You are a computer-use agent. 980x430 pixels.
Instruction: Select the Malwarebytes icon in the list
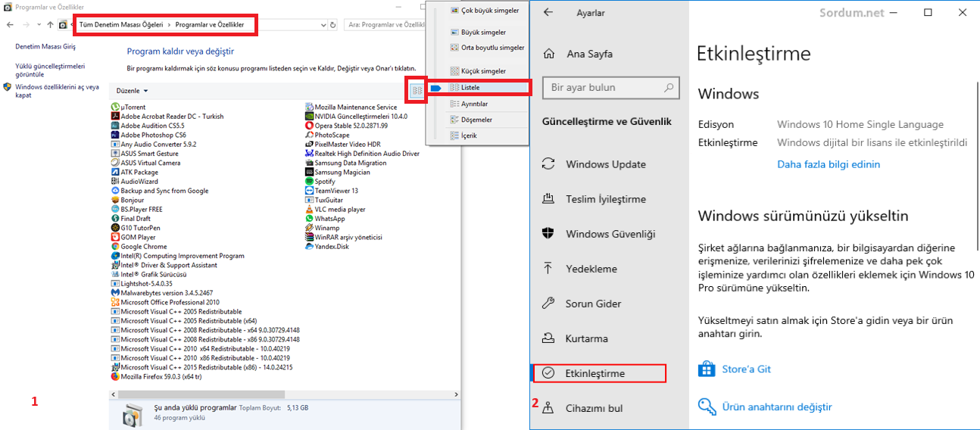pyautogui.click(x=115, y=293)
